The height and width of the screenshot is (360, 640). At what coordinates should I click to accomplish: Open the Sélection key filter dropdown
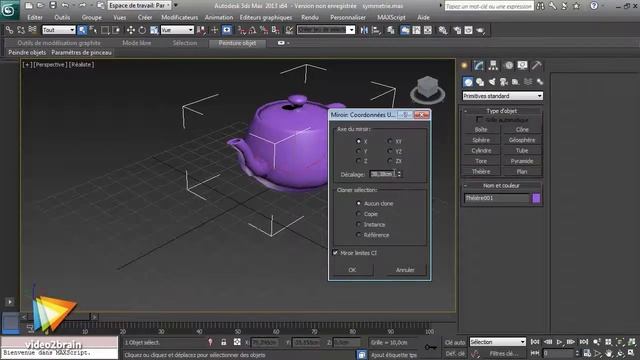pyautogui.click(x=498, y=342)
